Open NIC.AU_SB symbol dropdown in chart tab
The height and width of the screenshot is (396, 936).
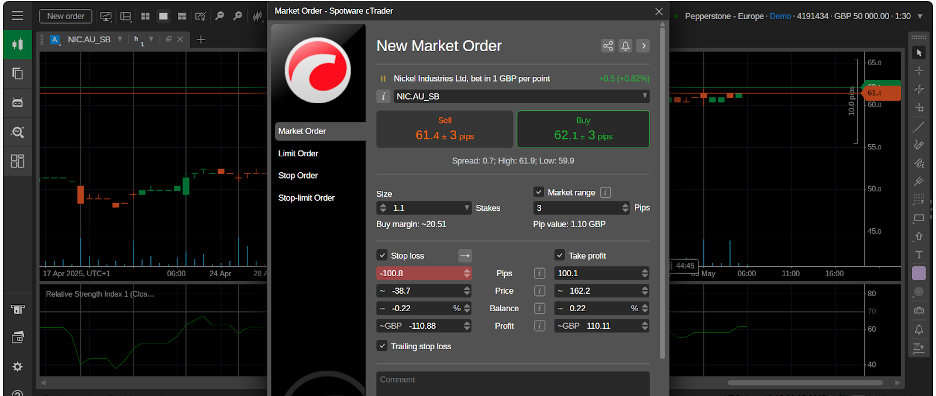[119, 39]
